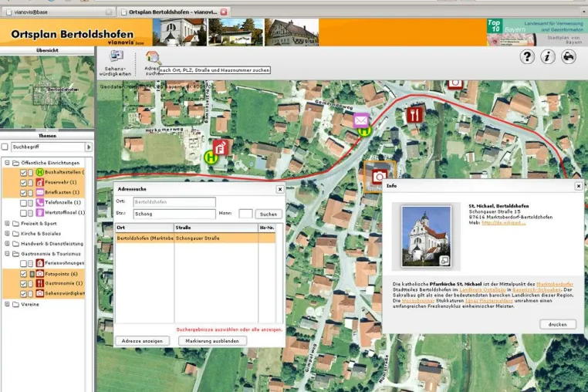588x392 pixels.
Task: Click the Fotopoints camera legend icon
Action: [x=40, y=274]
